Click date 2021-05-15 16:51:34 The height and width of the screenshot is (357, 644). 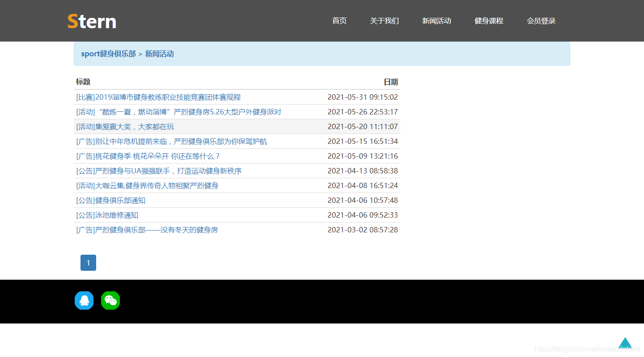click(x=363, y=141)
